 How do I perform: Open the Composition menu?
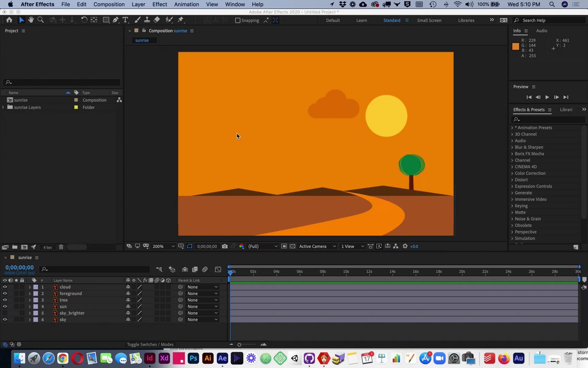click(109, 4)
